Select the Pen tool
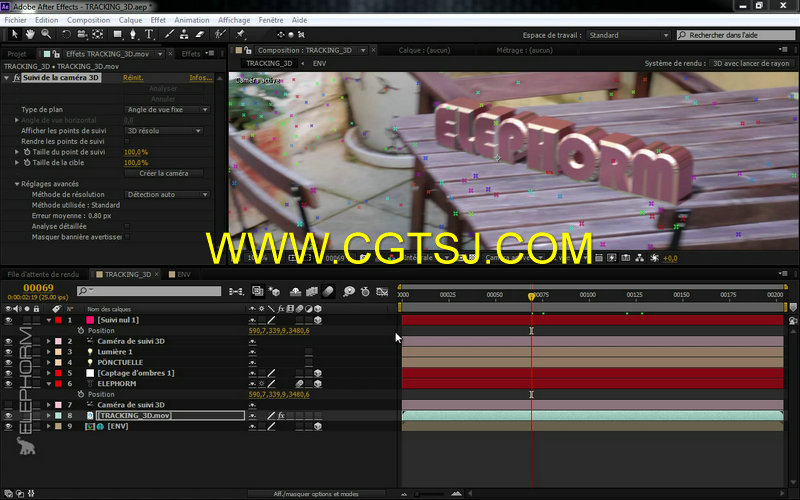 tap(133, 34)
